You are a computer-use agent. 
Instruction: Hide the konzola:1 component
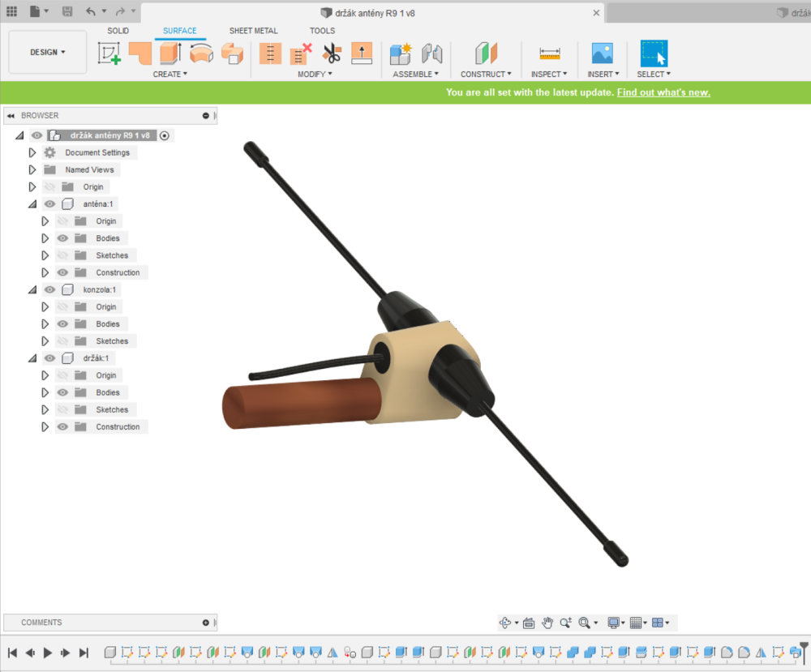(x=50, y=290)
